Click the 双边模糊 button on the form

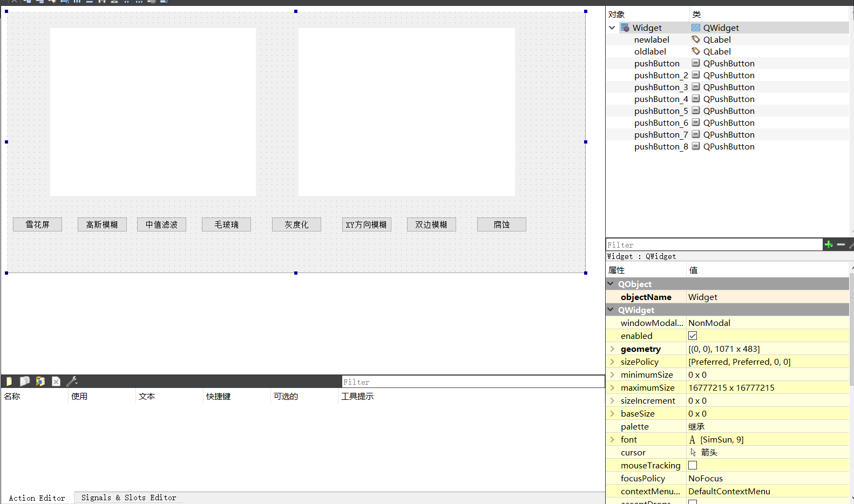coord(431,224)
